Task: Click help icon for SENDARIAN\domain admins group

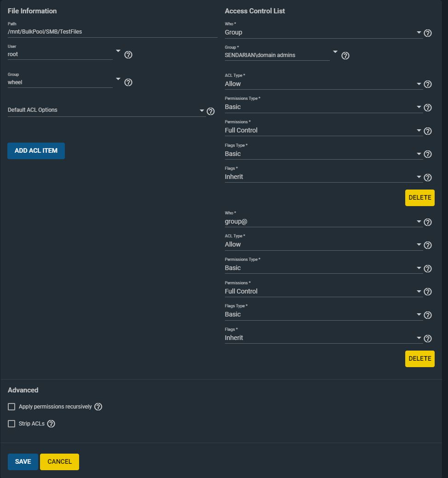Action: [x=345, y=56]
